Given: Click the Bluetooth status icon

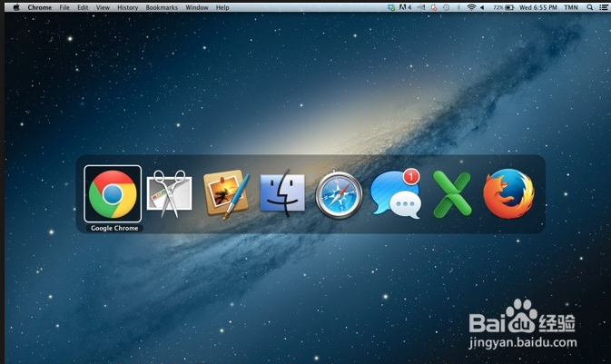Looking at the screenshot, I should click(x=458, y=7).
